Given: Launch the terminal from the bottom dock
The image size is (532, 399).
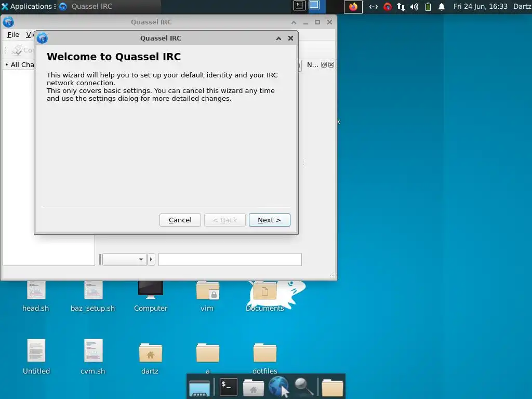Looking at the screenshot, I should tap(229, 387).
